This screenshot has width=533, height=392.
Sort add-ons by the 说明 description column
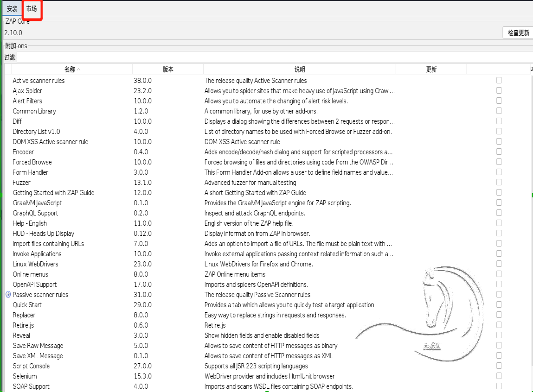tap(300, 69)
